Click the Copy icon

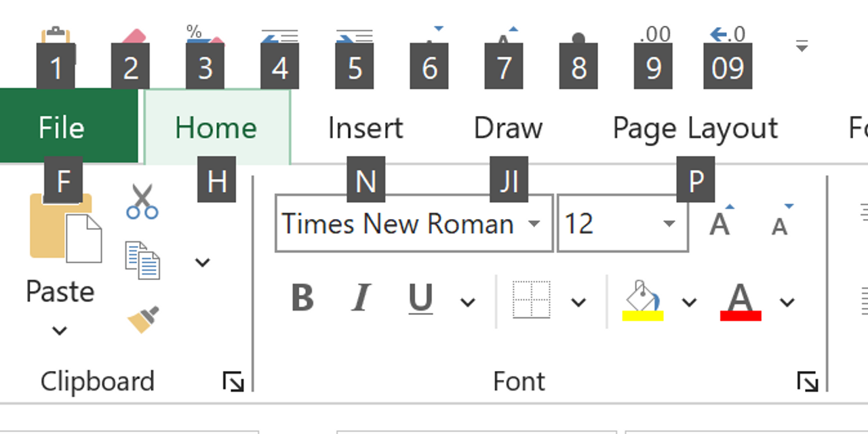tap(142, 260)
